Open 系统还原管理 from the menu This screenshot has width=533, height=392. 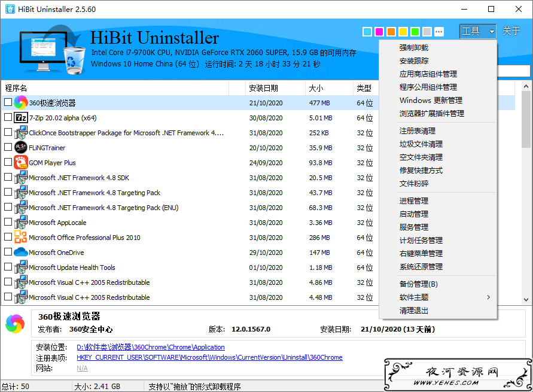point(421,267)
